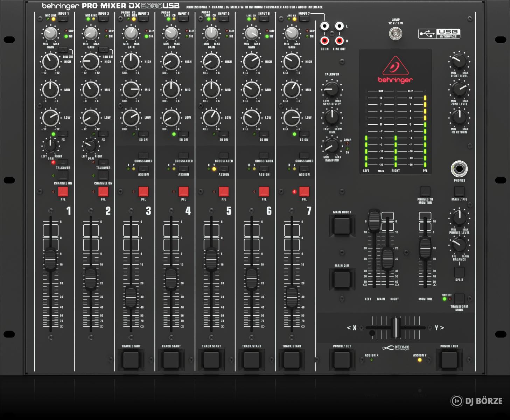The image size is (510, 420).
Task: Switch Input 5 Phono/Line/CD source selector
Action: [224, 19]
